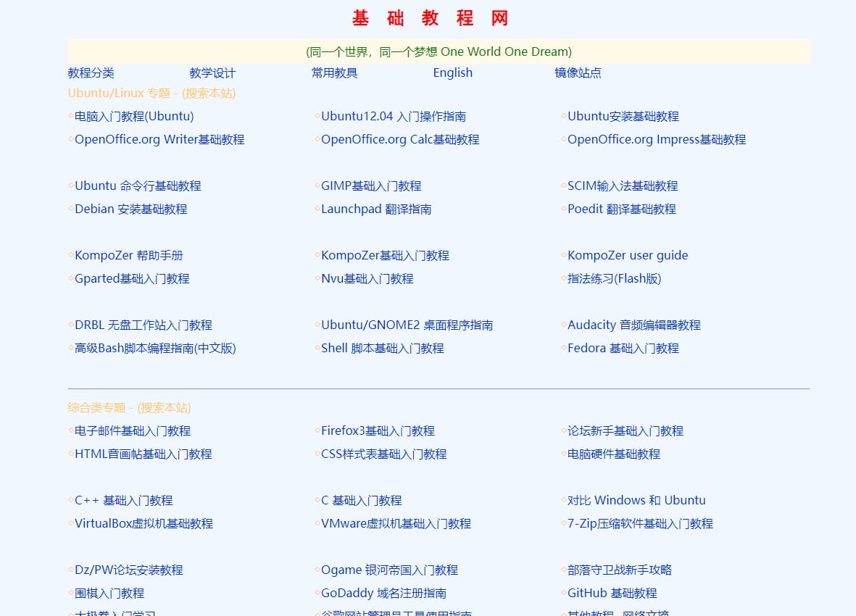Open Poedit 翻译基础教程
The height and width of the screenshot is (616, 856).
click(x=622, y=209)
